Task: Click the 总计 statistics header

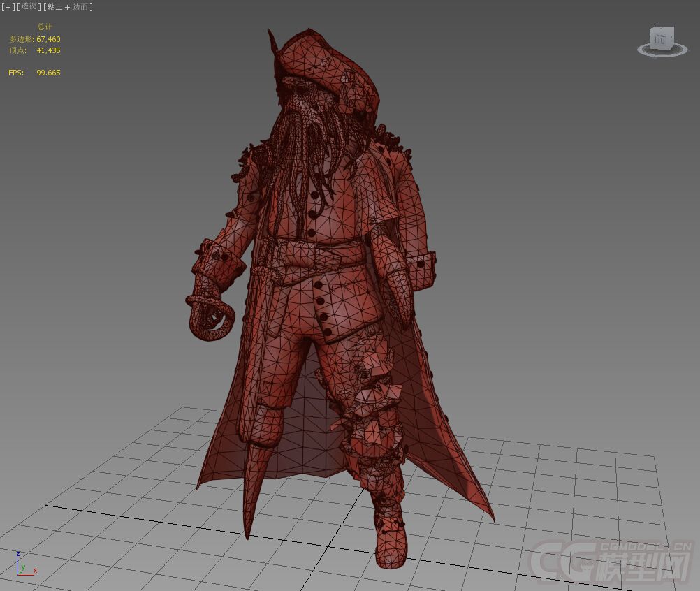Action: (x=44, y=27)
